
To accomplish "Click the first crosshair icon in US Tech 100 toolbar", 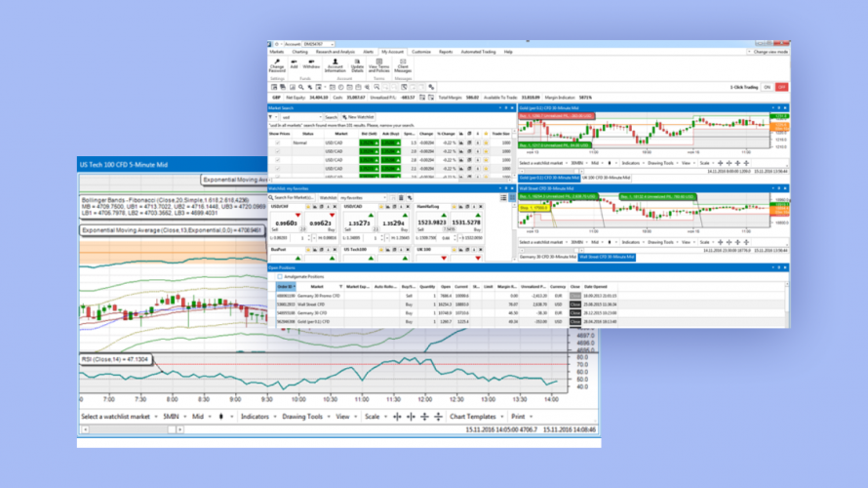I will point(397,417).
